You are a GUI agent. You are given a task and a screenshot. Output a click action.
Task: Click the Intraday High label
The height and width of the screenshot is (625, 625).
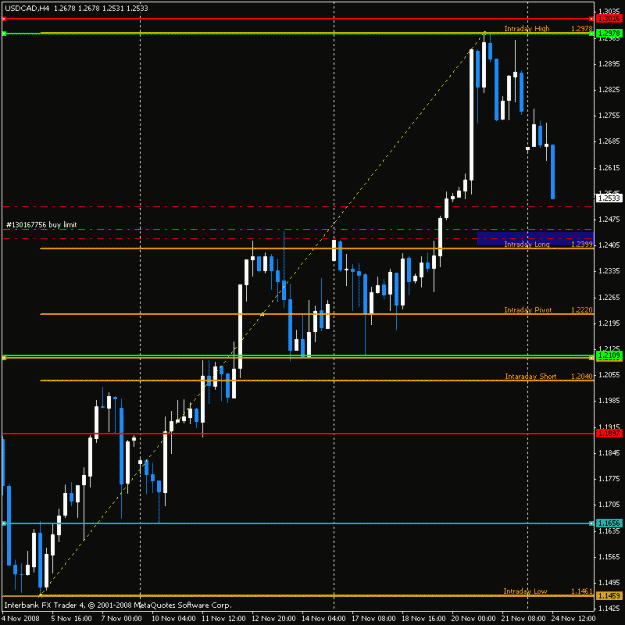tap(527, 28)
